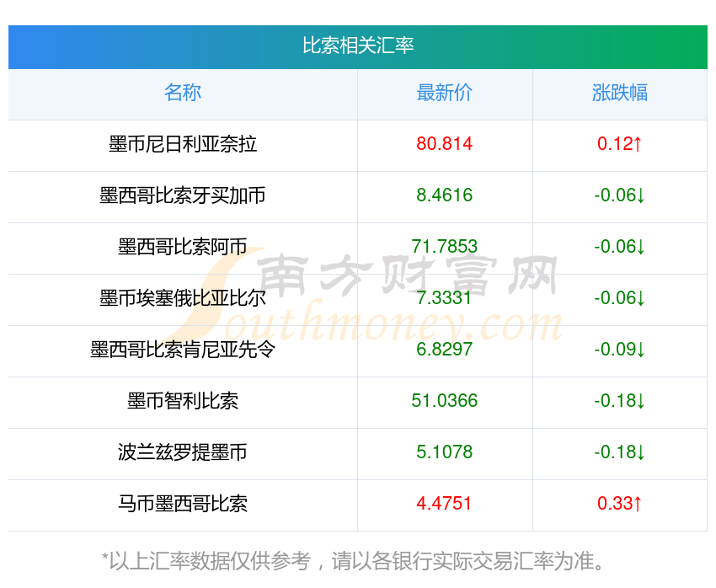The image size is (716, 588).
Task: Click the change value 0.12↑
Action: 620,144
